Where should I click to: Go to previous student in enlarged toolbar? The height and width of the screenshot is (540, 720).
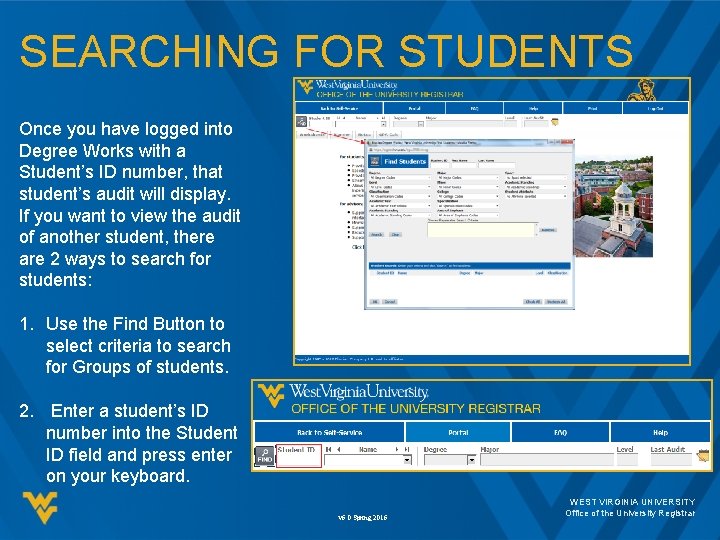tap(338, 449)
